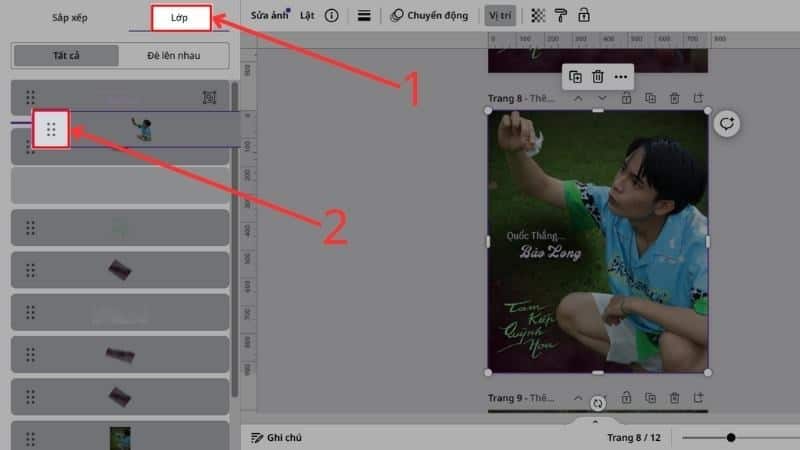Click the delete trash icon in floating toolbar
The height and width of the screenshot is (450, 800).
[x=598, y=77]
